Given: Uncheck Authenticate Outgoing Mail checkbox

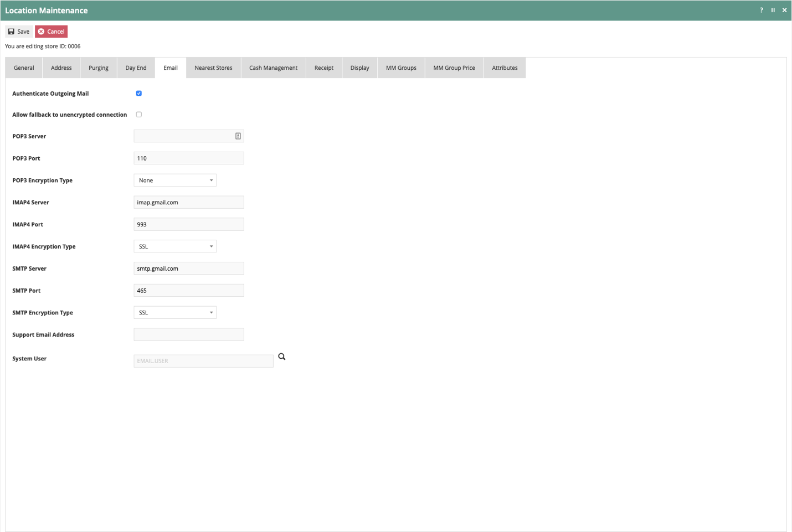Looking at the screenshot, I should coord(139,94).
